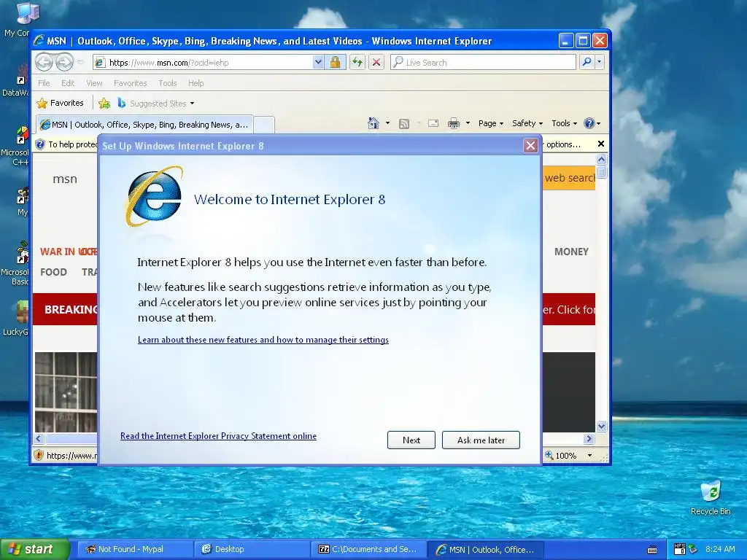The height and width of the screenshot is (560, 747).
Task: Click the status bar security shield icon
Action: point(39,455)
